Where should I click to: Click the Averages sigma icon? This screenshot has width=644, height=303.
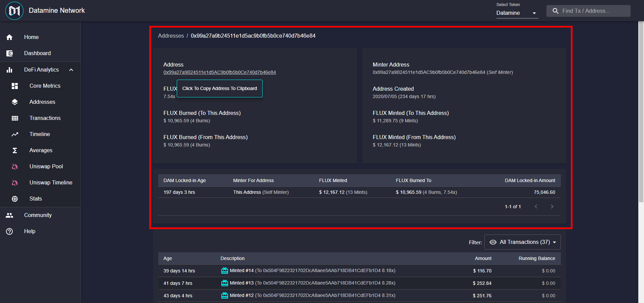tap(15, 150)
